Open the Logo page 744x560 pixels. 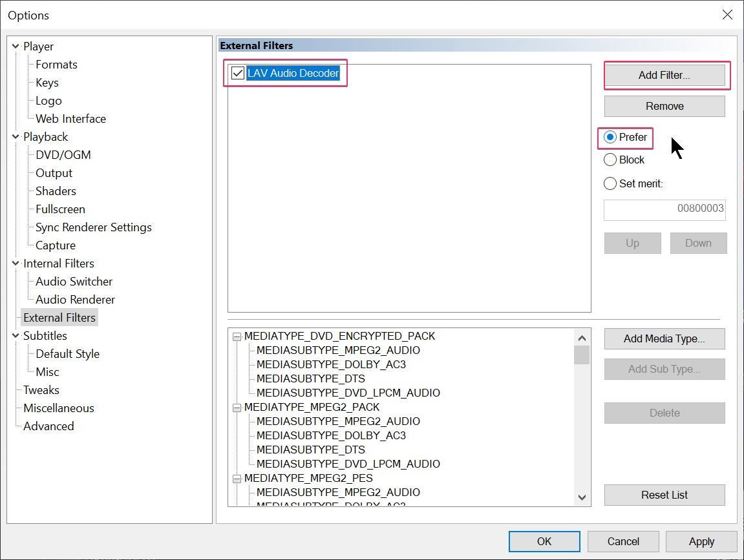click(x=48, y=101)
